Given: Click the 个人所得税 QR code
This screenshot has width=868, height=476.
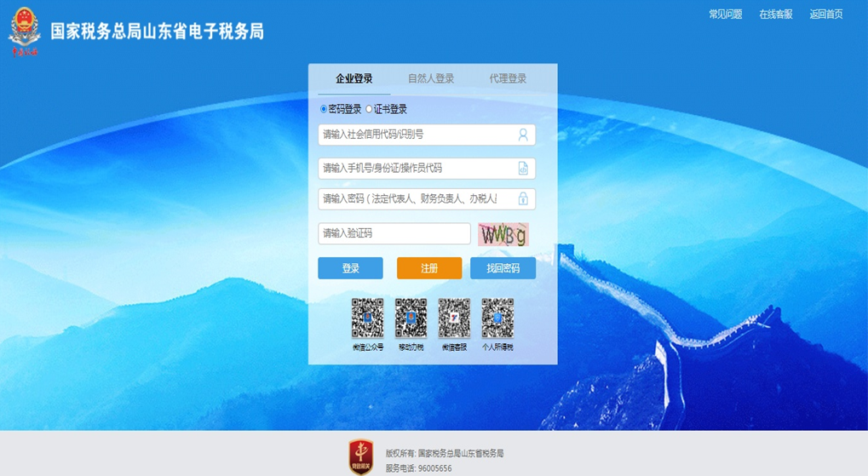Looking at the screenshot, I should coord(497,318).
